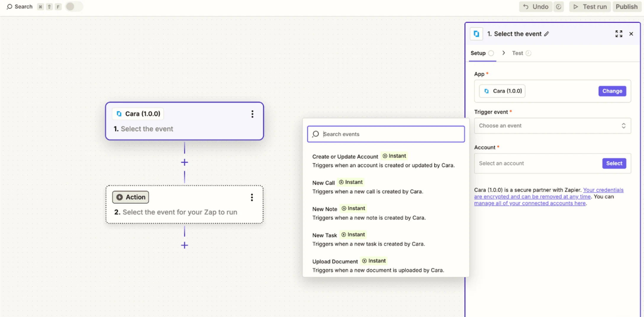644x317 pixels.
Task: Click the Search magnifier icon in top bar
Action: (x=9, y=7)
